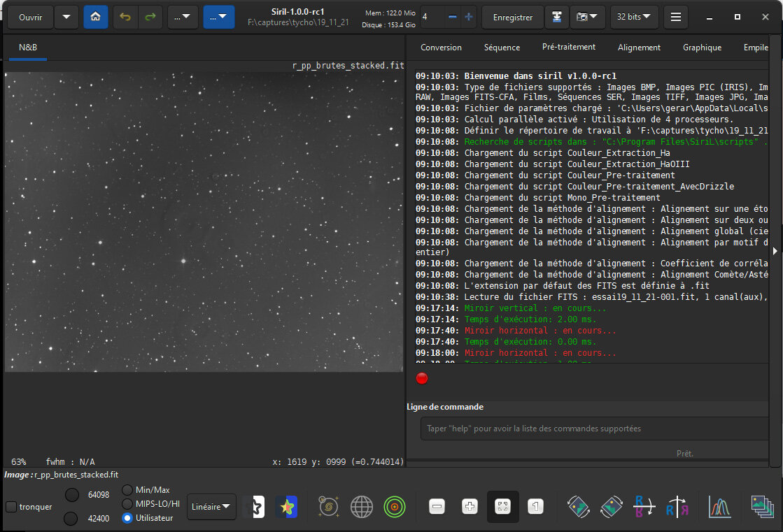Screen dimensions: 783x532
Task: Switch to the Séquence tab
Action: coord(502,48)
